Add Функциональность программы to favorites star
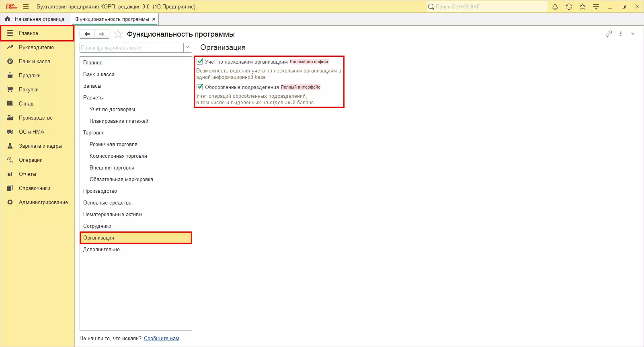The width and height of the screenshot is (644, 347). 118,34
